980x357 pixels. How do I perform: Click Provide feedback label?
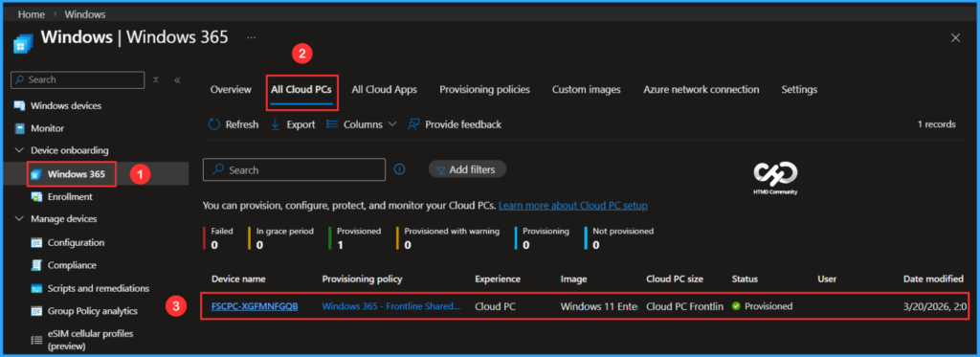pyautogui.click(x=463, y=124)
